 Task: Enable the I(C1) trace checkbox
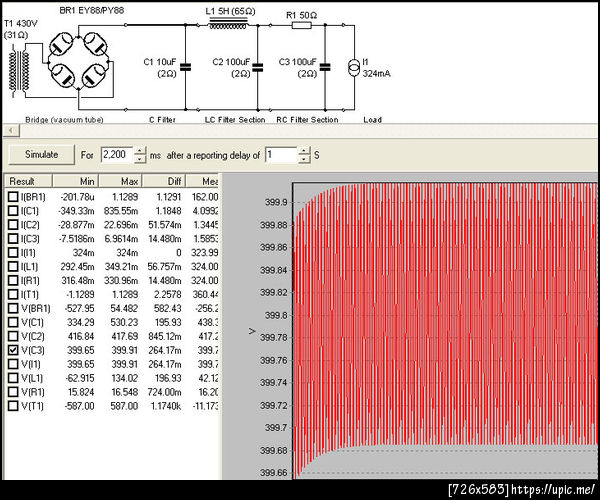(13, 211)
